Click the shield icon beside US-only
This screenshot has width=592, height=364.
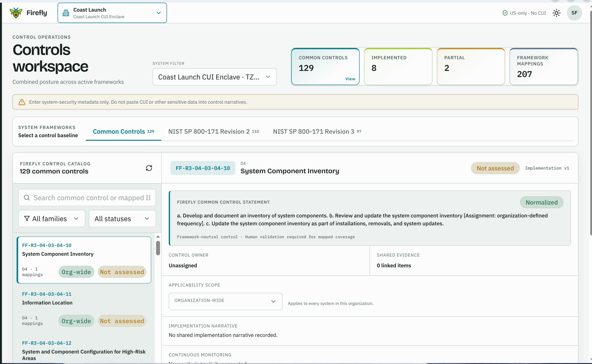505,13
